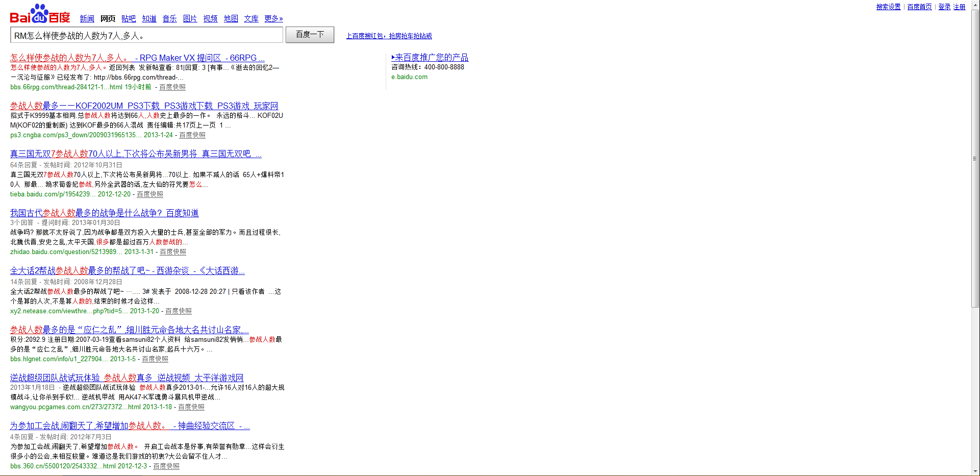Open the 新闻 news tab

pos(87,19)
